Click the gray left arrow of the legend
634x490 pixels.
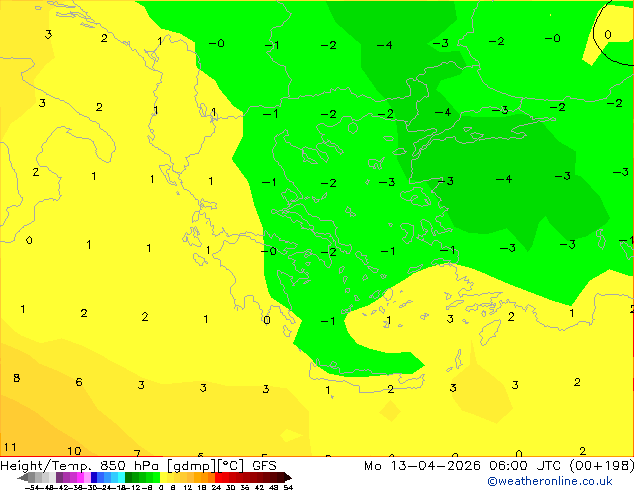click(22, 478)
